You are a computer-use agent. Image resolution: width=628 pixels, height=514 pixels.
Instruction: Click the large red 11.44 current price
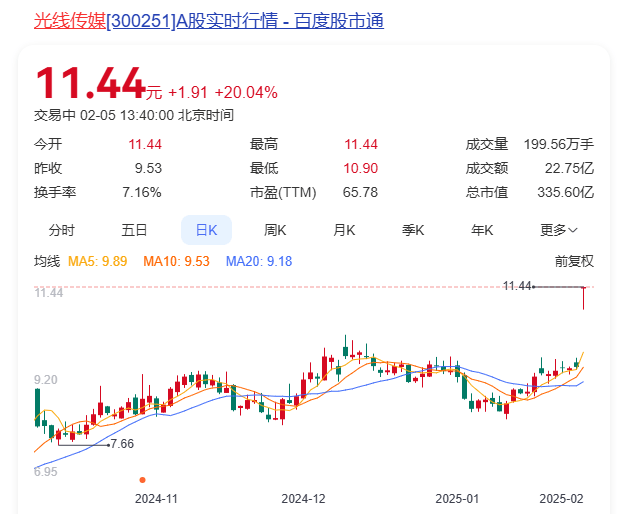[90, 84]
